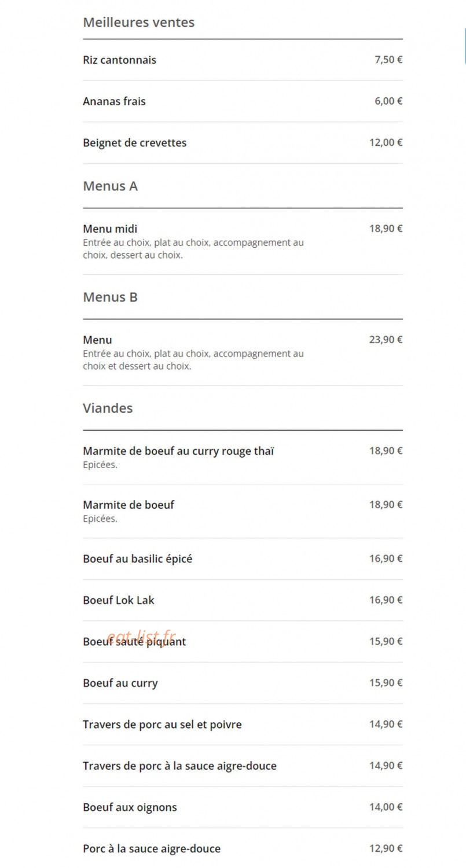Screen dimensions: 466x868
Task: Open Travers de porc au sel et poivre
Action: click(x=243, y=724)
